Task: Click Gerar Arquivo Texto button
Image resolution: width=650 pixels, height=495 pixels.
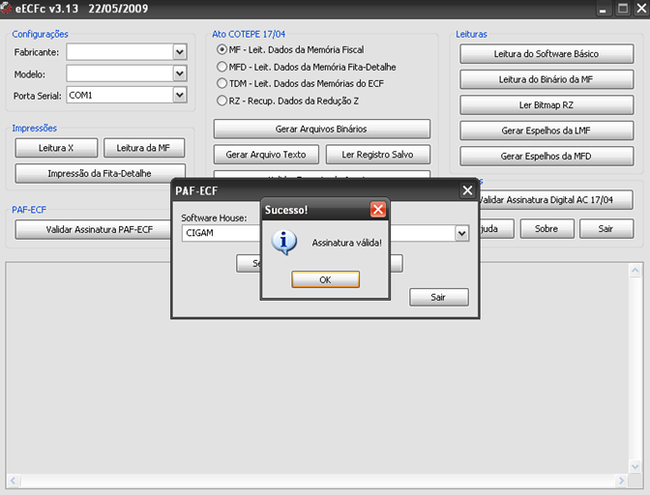Action: tap(266, 155)
